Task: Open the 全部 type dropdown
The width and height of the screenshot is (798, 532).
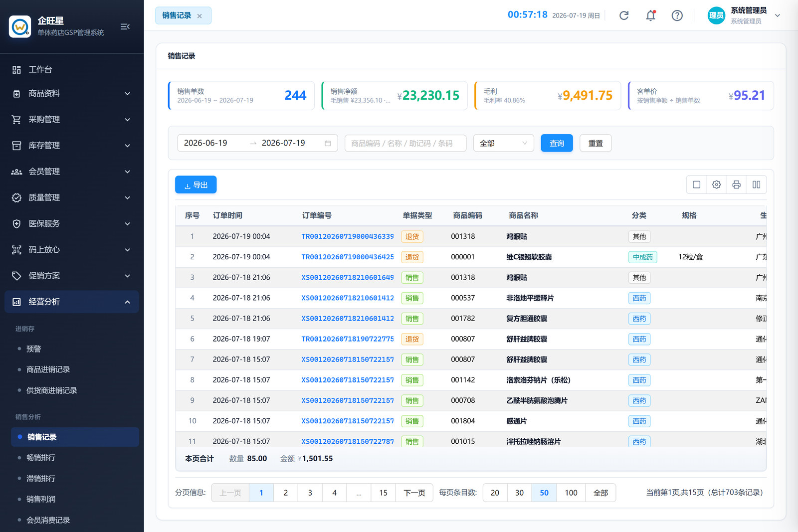Action: click(x=503, y=143)
